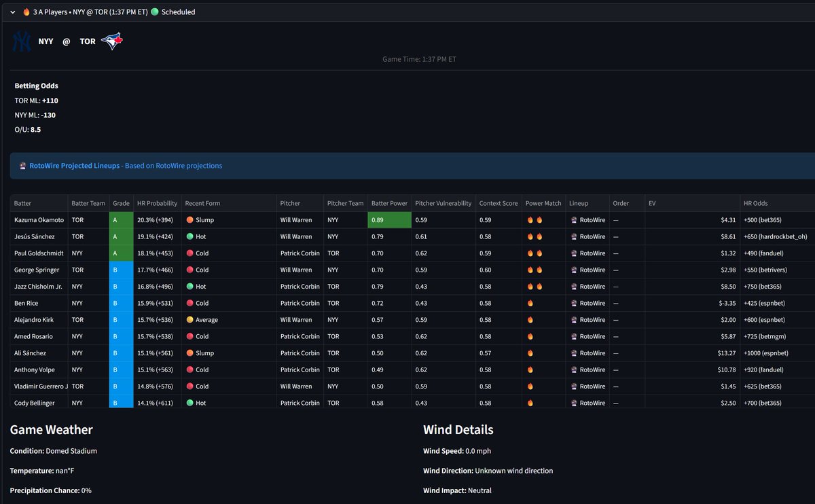Click the Condition: Domed Stadium text
815x504 pixels.
pyautogui.click(x=53, y=451)
